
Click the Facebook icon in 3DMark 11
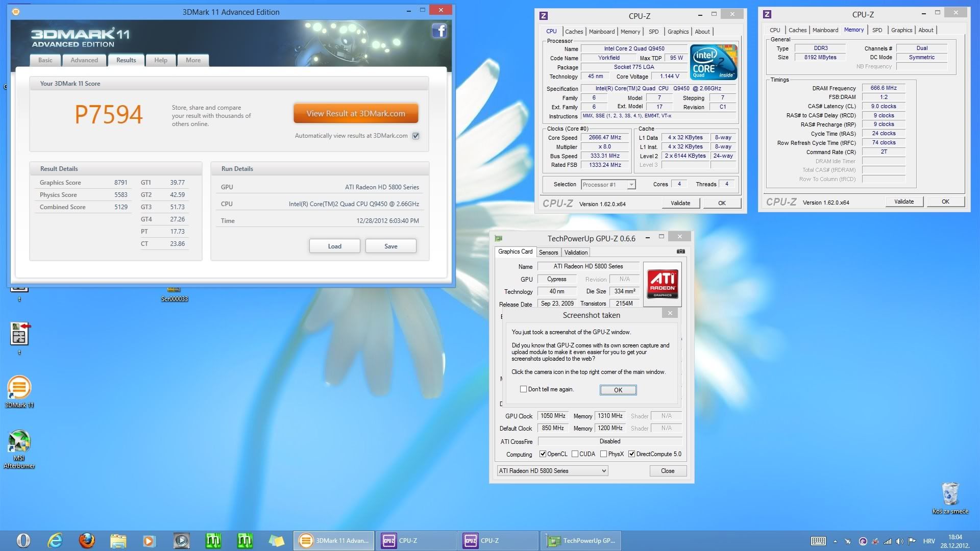[439, 31]
